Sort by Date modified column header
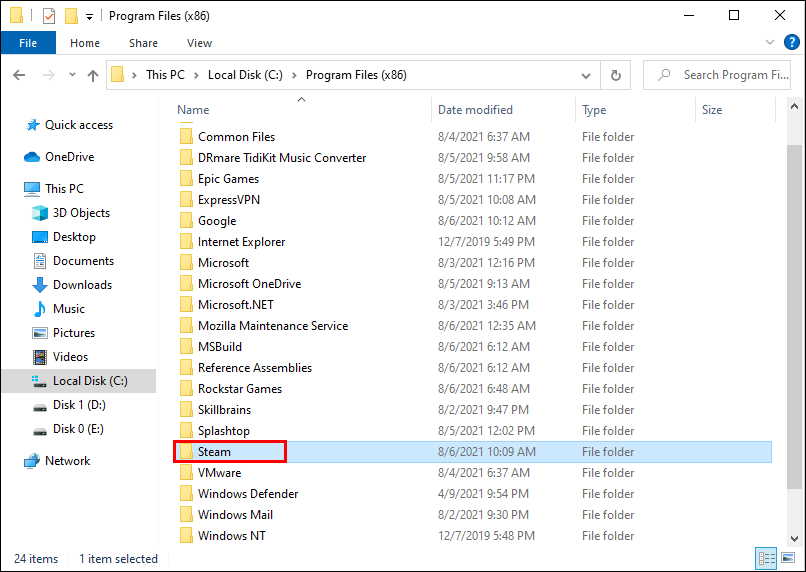The image size is (806, 572). 503,110
